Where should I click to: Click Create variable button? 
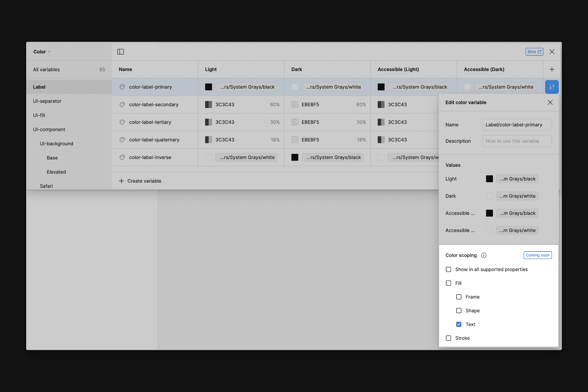pos(140,181)
